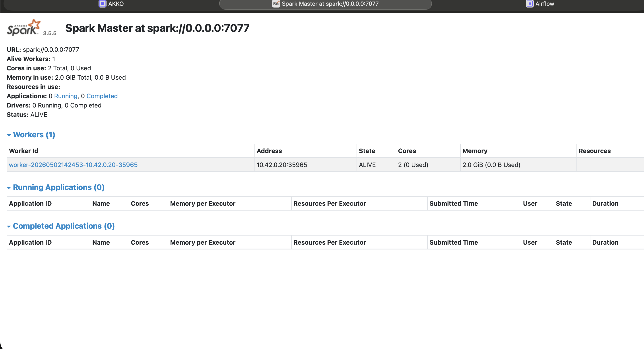Screen dimensions: 644x349
Task: Click the Status: ALIVE line
Action: coord(27,115)
